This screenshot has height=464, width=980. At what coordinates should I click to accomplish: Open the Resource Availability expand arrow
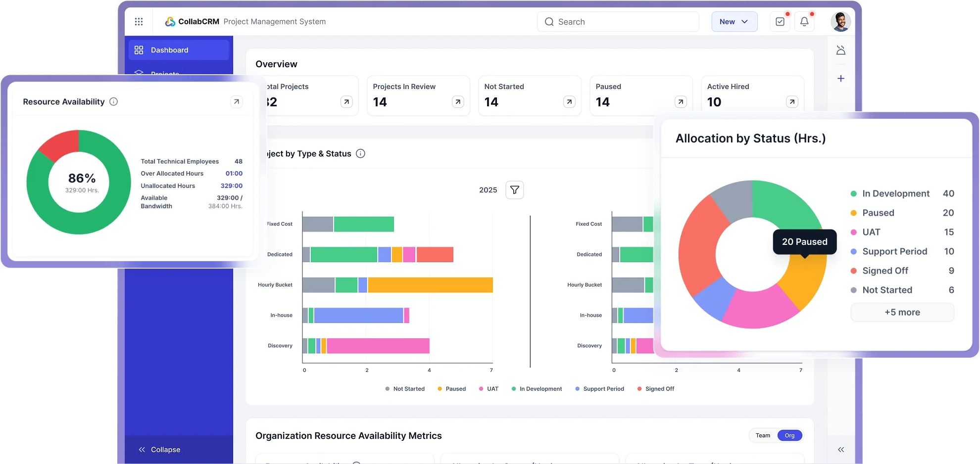click(237, 102)
